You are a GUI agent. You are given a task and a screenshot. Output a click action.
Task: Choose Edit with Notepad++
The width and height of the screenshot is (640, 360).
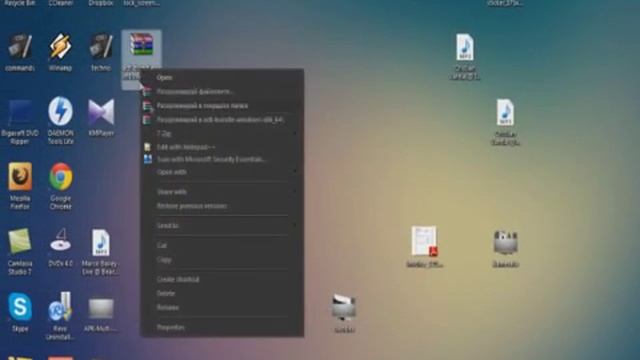222,147
